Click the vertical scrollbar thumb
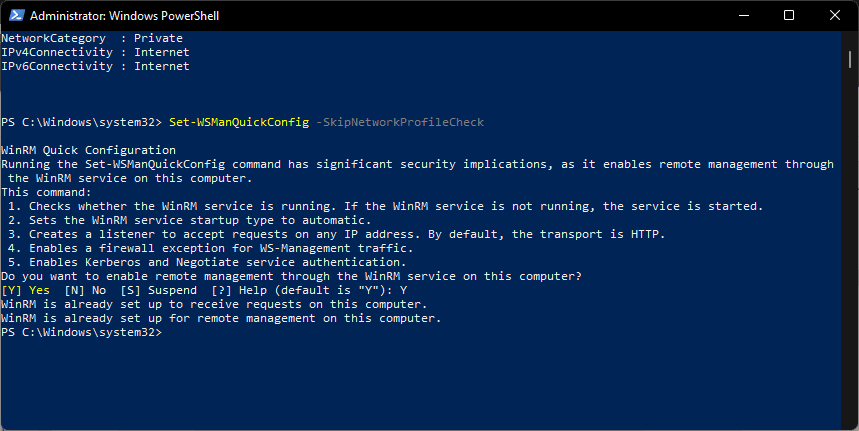Image resolution: width=859 pixels, height=431 pixels. pyautogui.click(x=850, y=59)
